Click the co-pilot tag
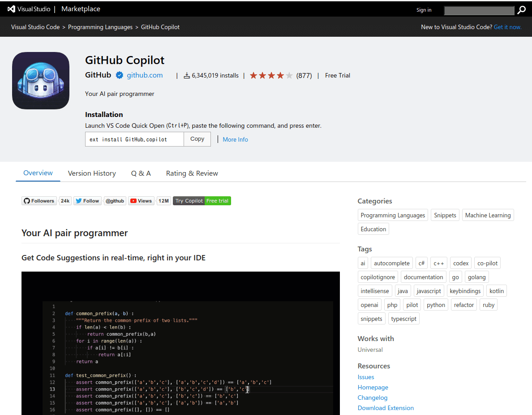Image resolution: width=532 pixels, height=415 pixels. tap(487, 263)
